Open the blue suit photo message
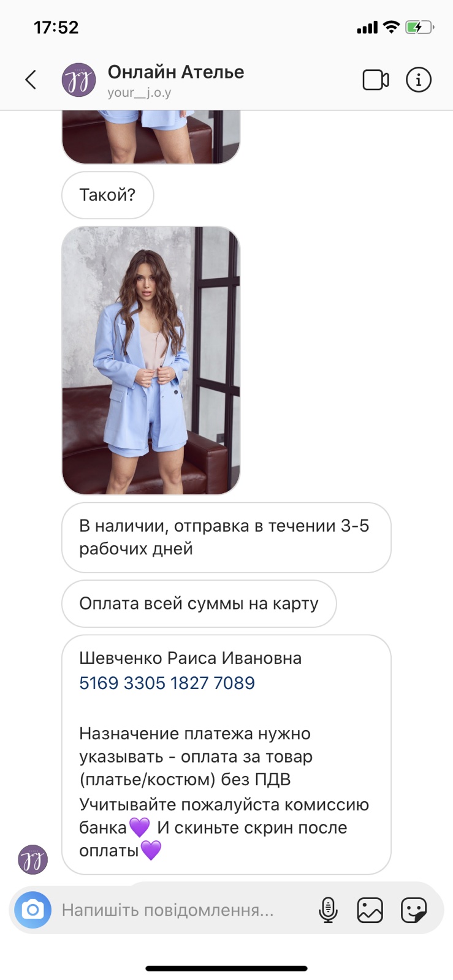This screenshot has height=980, width=453. click(x=151, y=360)
